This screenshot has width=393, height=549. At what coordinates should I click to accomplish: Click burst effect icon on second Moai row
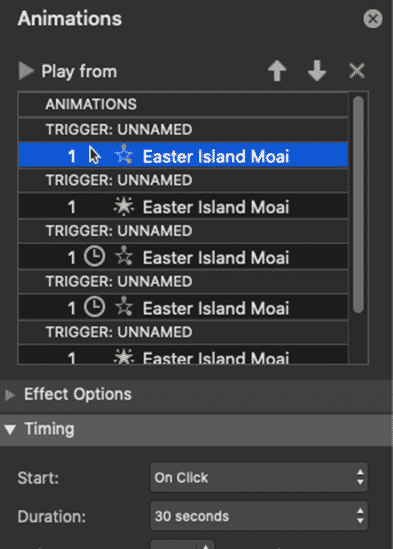click(124, 206)
